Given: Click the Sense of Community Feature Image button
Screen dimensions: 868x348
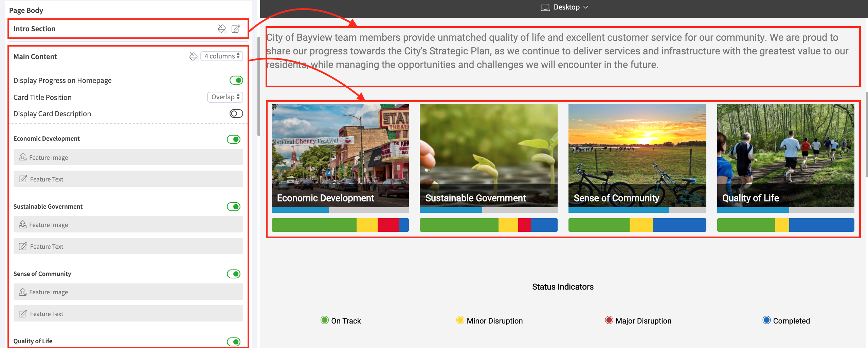Looking at the screenshot, I should (x=128, y=292).
